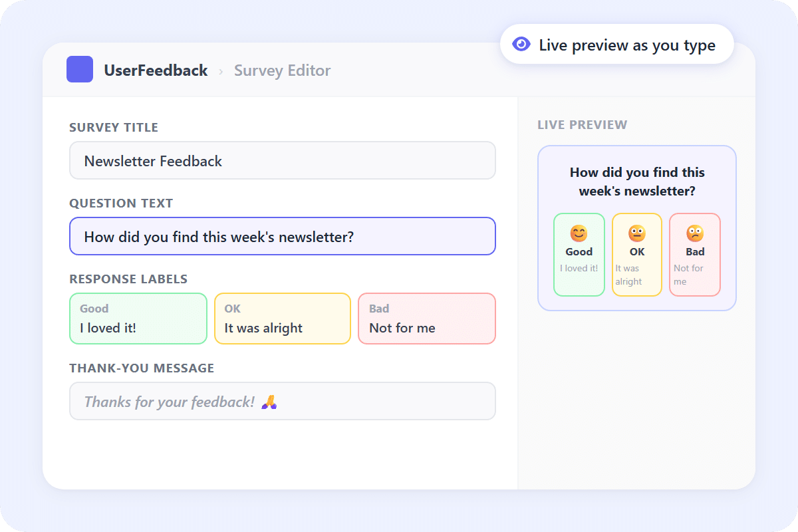Click the UserFeedback app logo icon
This screenshot has height=532, width=798.
pyautogui.click(x=79, y=68)
